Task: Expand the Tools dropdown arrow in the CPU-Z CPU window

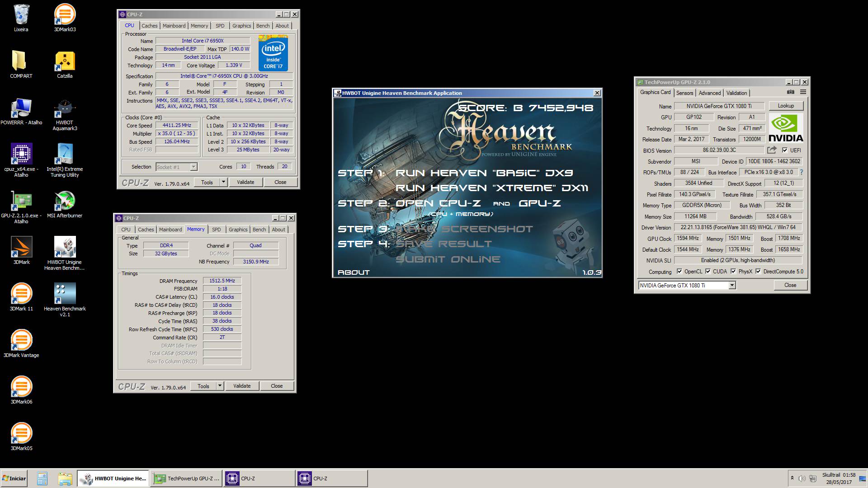Action: [223, 182]
